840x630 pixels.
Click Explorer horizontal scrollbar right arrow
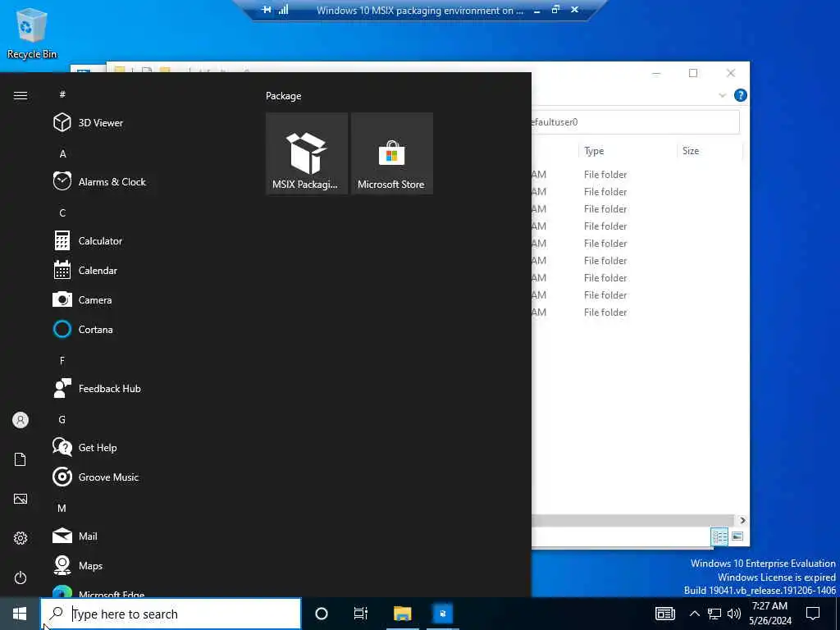click(742, 520)
